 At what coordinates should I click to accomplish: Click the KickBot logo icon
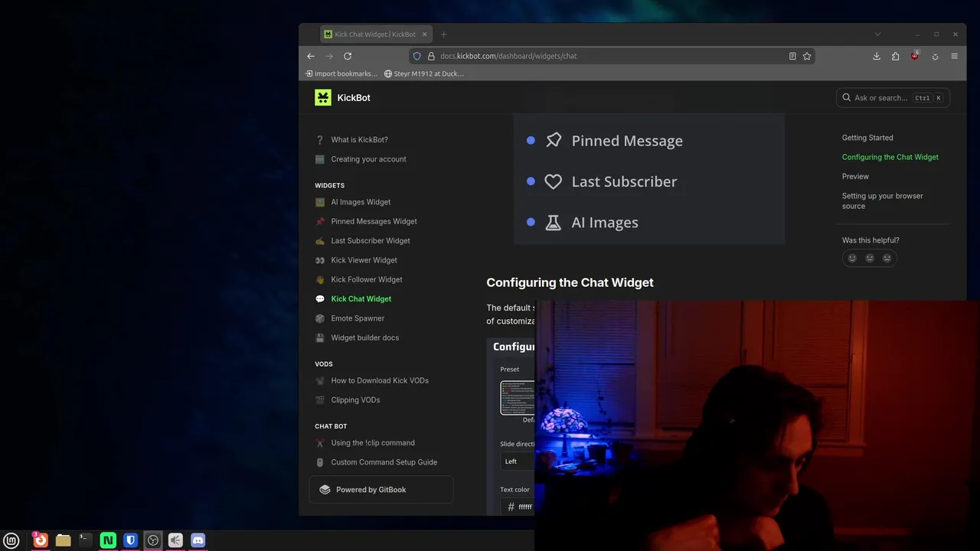tap(323, 97)
